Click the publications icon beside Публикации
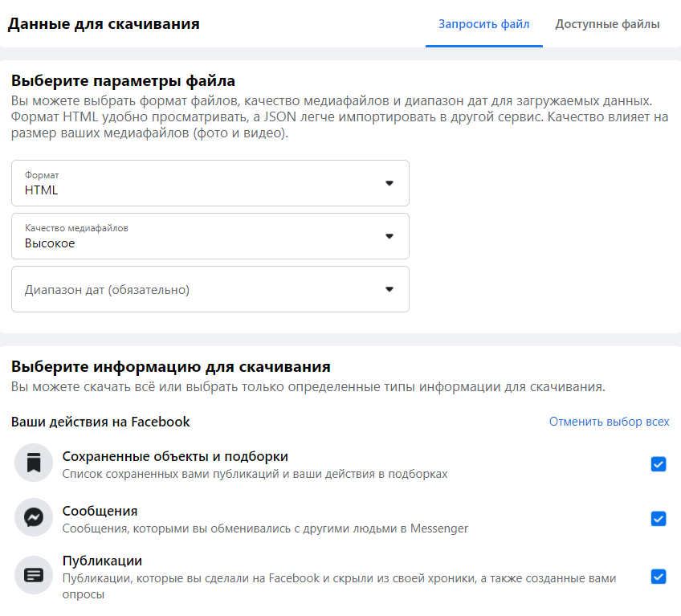This screenshot has width=681, height=616. [x=34, y=575]
